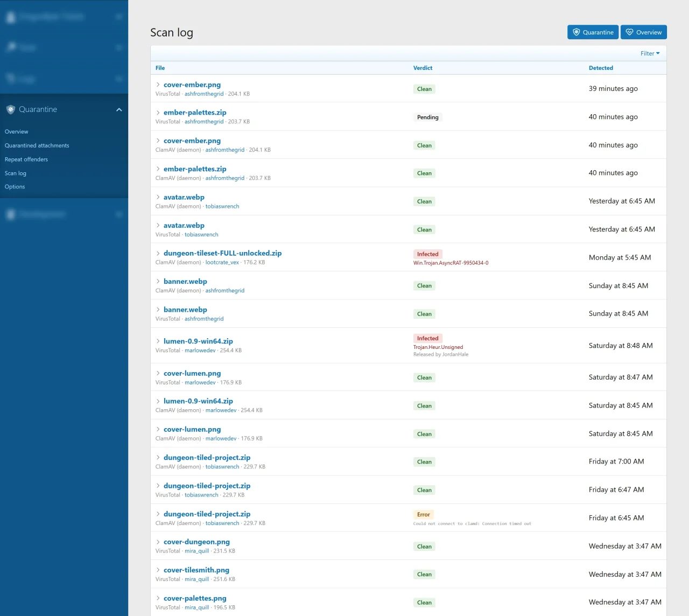Collapse the Quarantine sidebar section chevron
This screenshot has height=616, width=689.
119,109
